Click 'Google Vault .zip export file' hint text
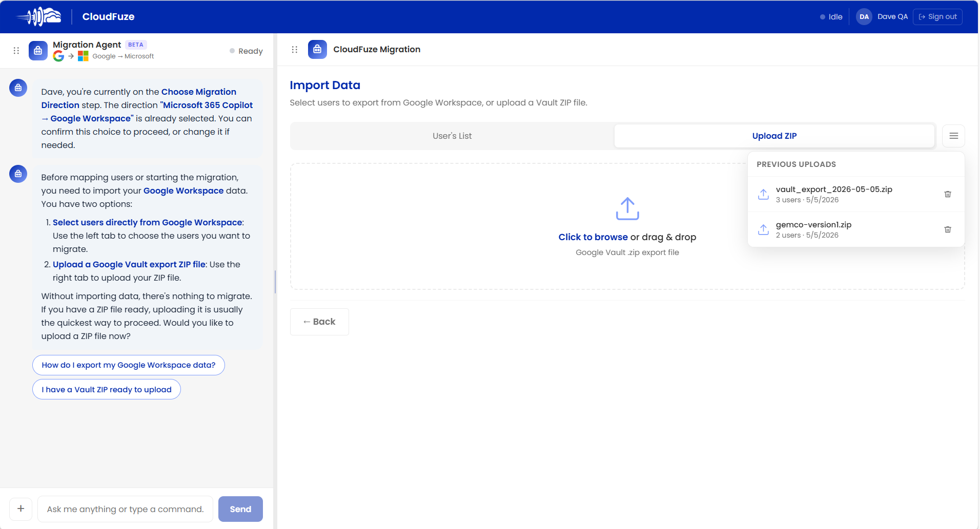Screen dimensions: 980x529 click(x=627, y=252)
